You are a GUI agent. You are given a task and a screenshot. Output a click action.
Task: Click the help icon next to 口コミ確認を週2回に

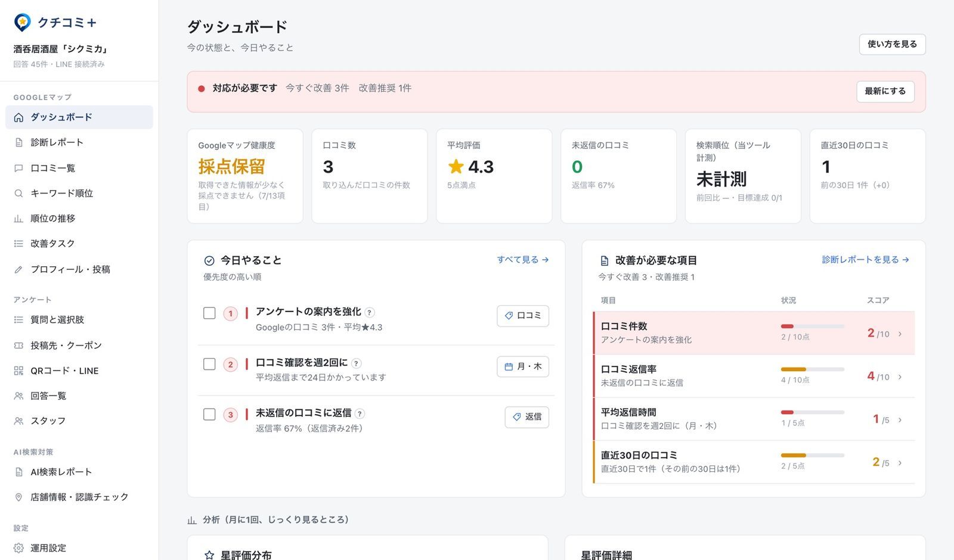[357, 363]
